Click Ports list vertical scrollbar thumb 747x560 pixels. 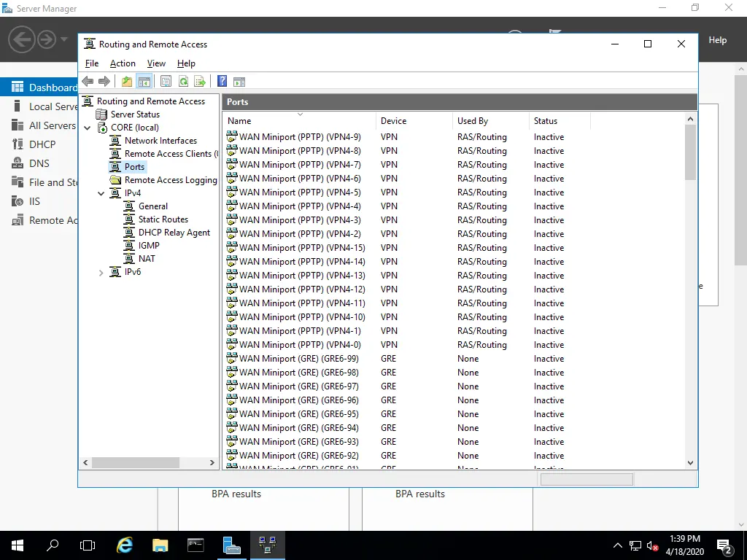[690, 152]
